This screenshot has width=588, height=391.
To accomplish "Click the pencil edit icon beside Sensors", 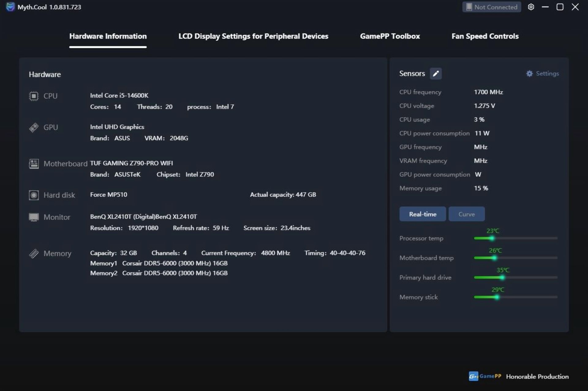I will click(x=435, y=73).
